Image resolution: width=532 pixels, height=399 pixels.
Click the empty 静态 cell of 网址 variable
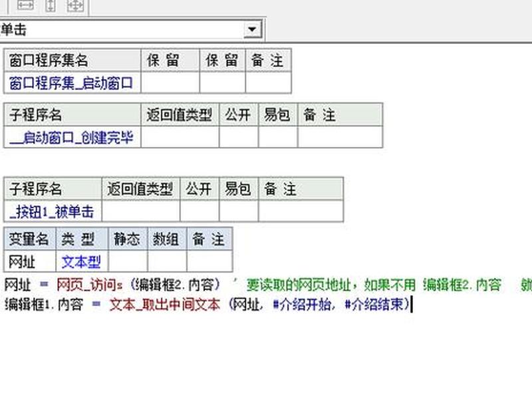pyautogui.click(x=128, y=261)
